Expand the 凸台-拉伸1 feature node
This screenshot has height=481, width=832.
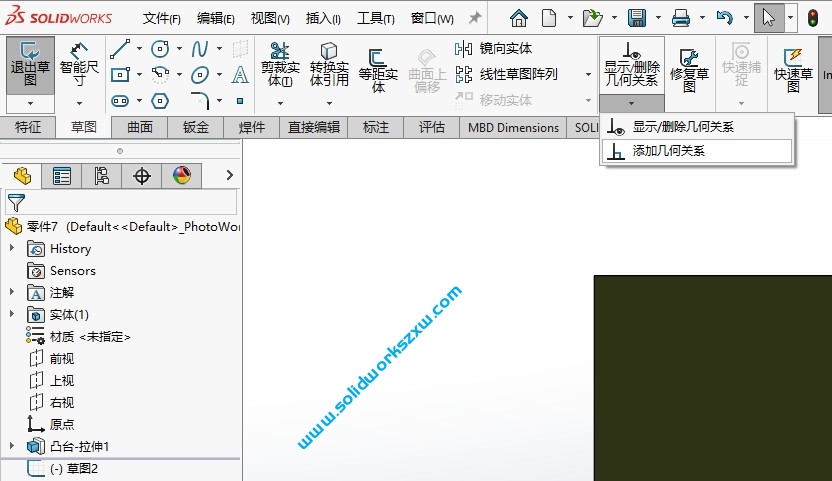point(12,446)
